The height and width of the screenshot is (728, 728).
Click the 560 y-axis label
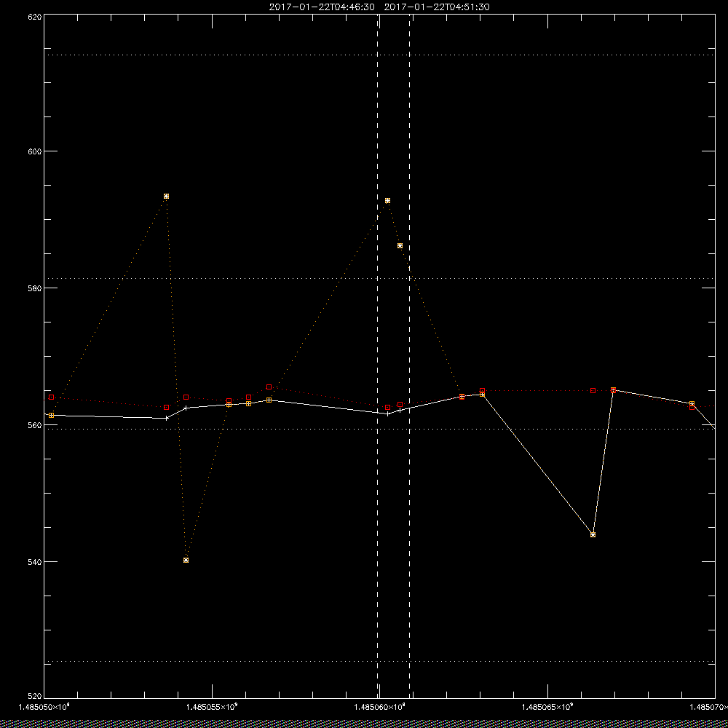(35, 425)
